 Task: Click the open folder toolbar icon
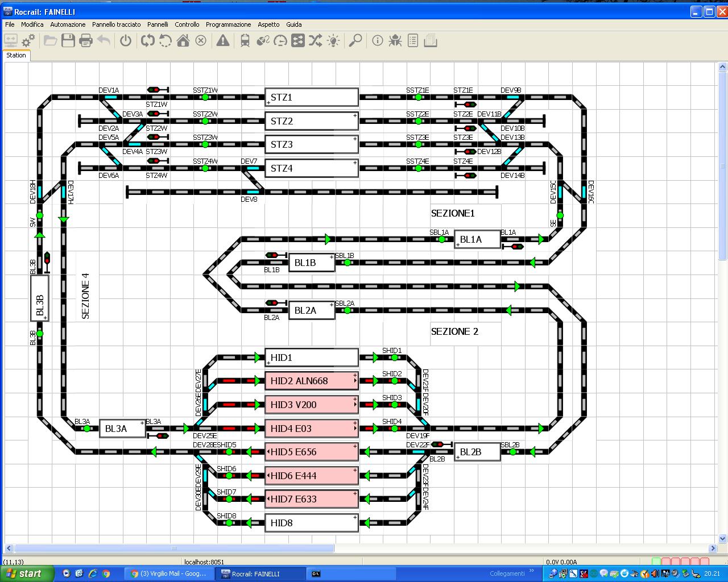coord(51,40)
